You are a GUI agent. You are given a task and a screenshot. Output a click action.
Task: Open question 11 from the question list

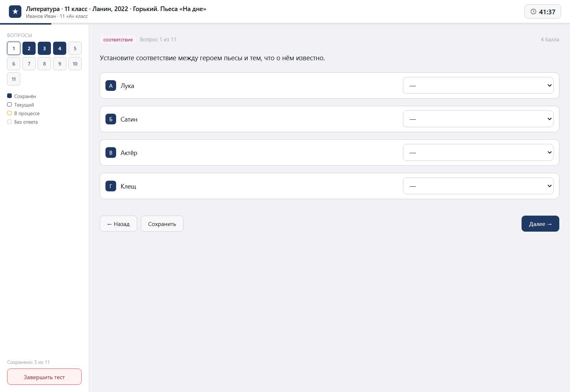point(14,79)
